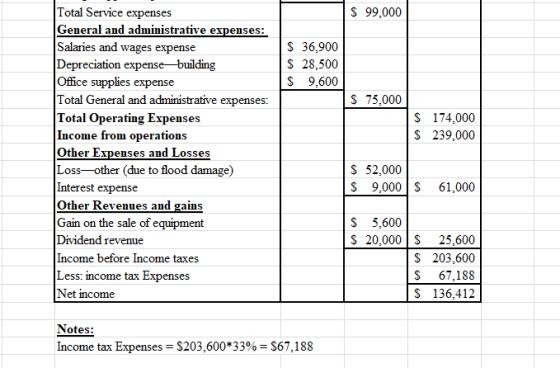
Task: Click 'Depreciation expense—building' row label
Action: (136, 65)
